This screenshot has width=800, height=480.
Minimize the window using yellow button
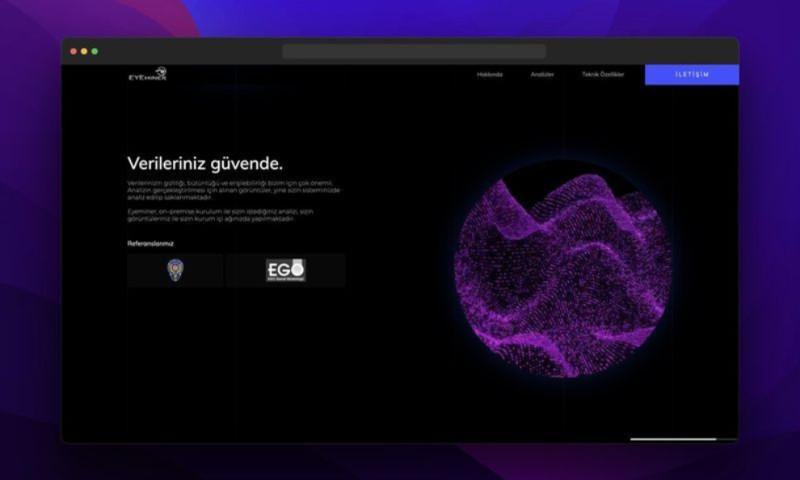84,51
